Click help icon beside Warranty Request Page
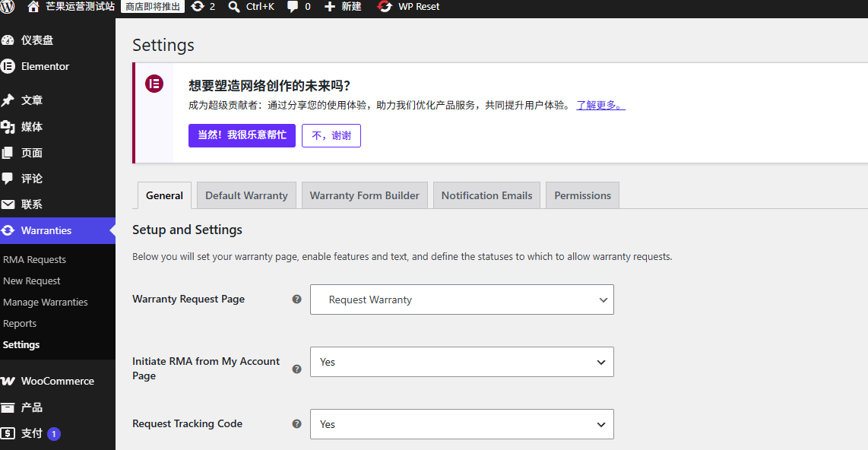Screen dimensions: 868x450 (x=296, y=299)
